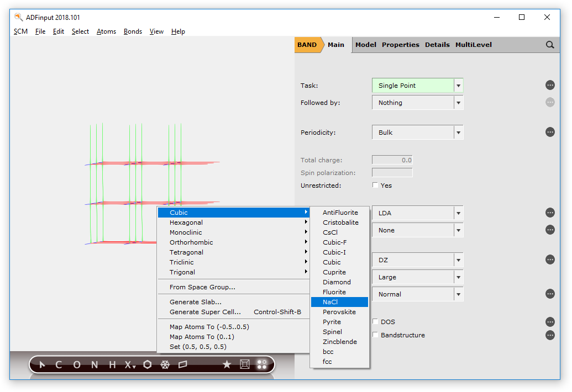Open the Large frozen core dropdown
Viewport: 572px width, 392px height.
418,277
